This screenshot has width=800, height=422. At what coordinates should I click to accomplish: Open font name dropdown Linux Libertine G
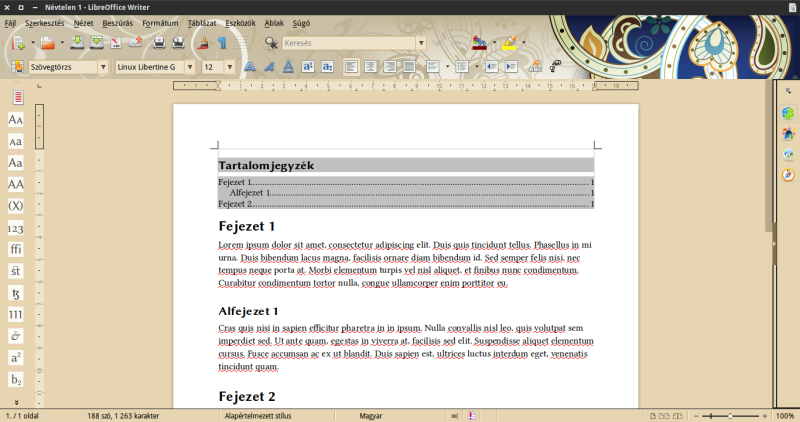(x=190, y=67)
